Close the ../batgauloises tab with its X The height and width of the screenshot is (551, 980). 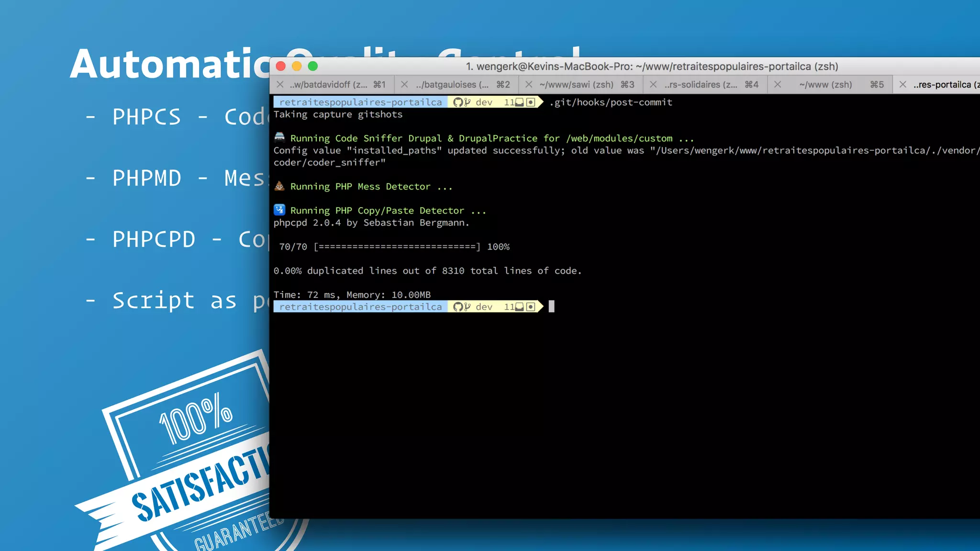point(405,85)
